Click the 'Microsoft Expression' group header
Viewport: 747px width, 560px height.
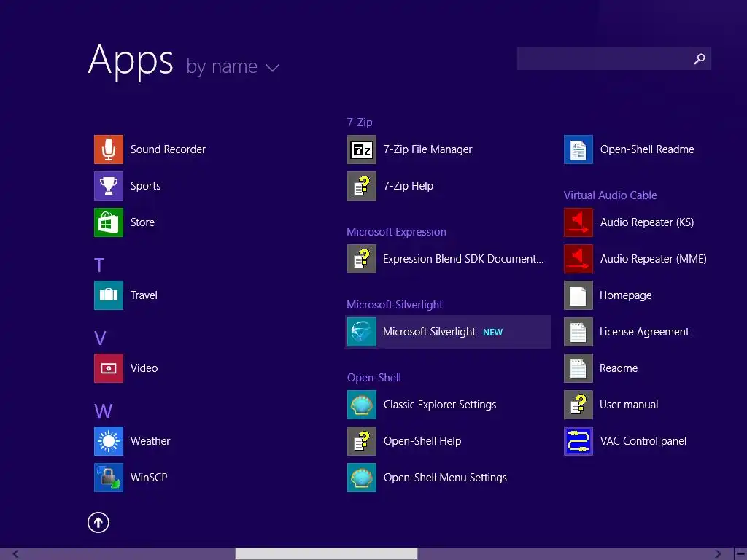396,232
